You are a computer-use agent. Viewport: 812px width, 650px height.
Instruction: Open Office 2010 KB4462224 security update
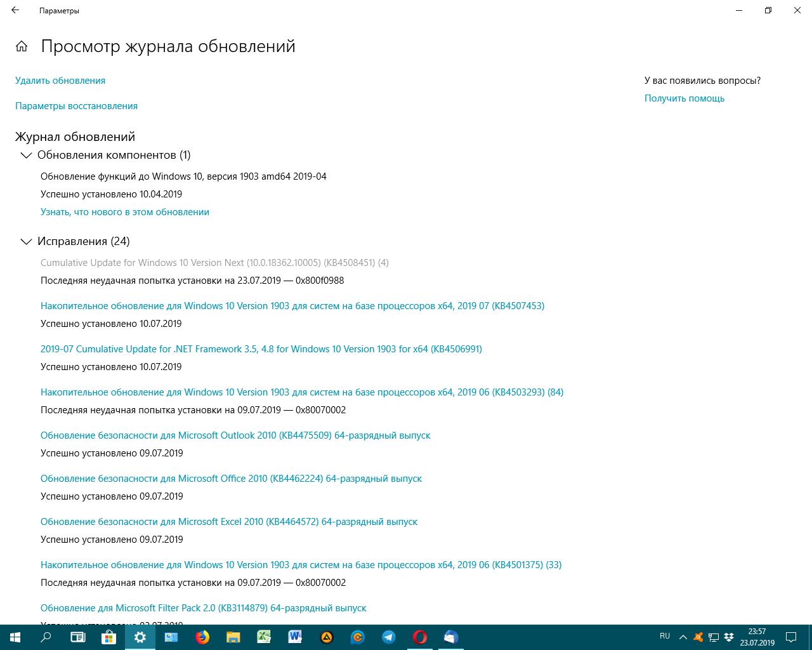231,479
